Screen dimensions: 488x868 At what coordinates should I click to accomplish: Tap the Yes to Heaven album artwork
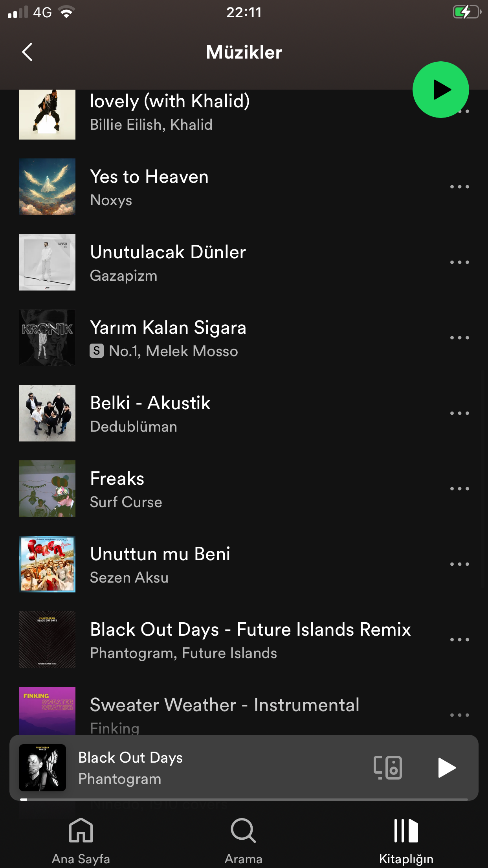tap(47, 187)
